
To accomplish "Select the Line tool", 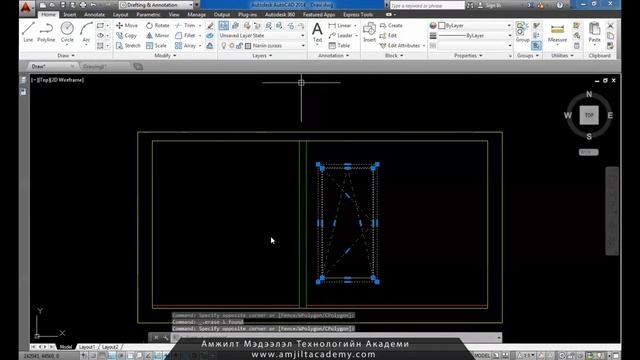I will [28, 32].
